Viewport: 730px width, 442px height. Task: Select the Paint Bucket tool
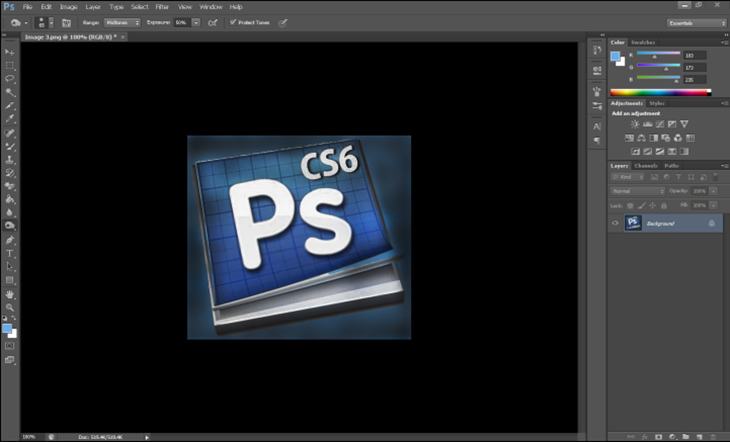[x=9, y=199]
